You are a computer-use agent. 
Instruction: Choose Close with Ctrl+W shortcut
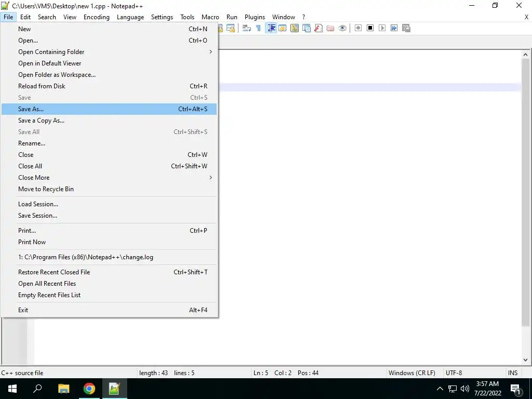point(109,155)
